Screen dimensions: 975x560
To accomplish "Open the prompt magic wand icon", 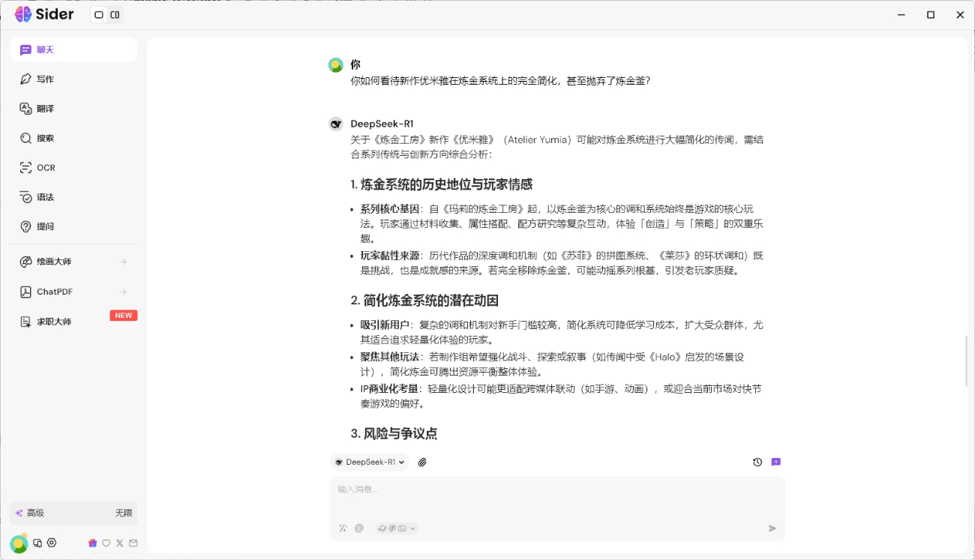I will coord(343,529).
